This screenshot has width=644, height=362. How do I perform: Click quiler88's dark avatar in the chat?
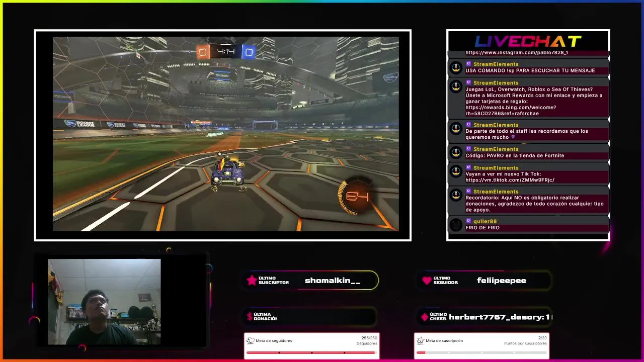click(x=456, y=224)
